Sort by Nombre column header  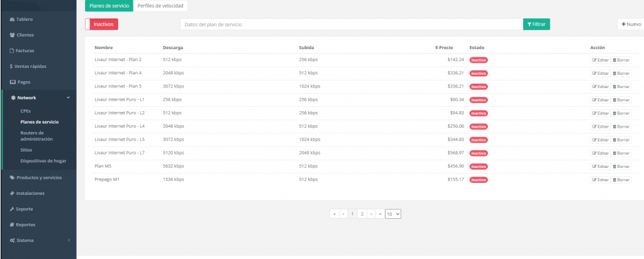tap(104, 48)
